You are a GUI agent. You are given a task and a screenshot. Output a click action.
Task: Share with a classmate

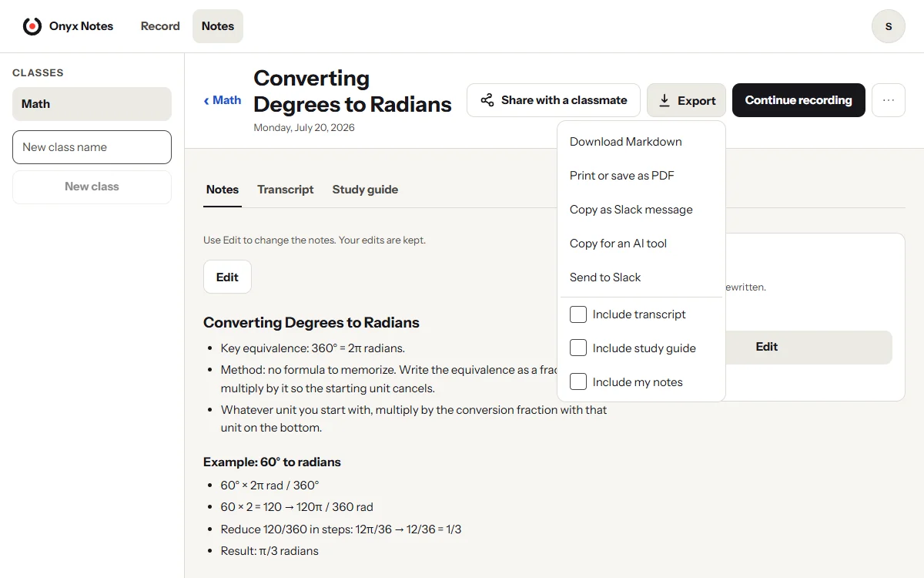coord(554,100)
